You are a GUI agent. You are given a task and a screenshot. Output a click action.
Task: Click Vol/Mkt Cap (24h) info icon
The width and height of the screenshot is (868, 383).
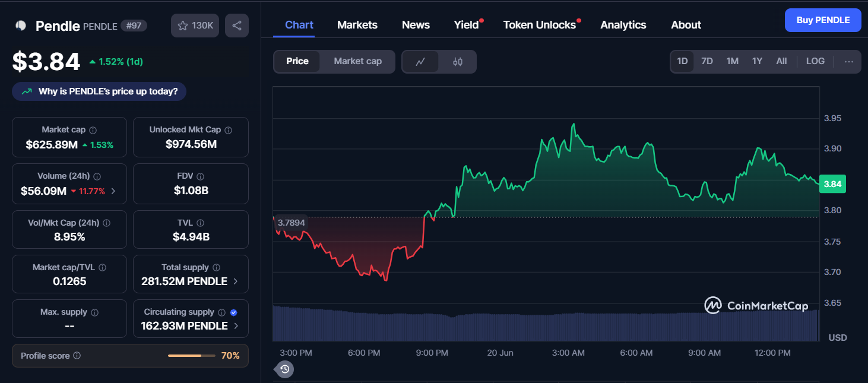(x=107, y=223)
